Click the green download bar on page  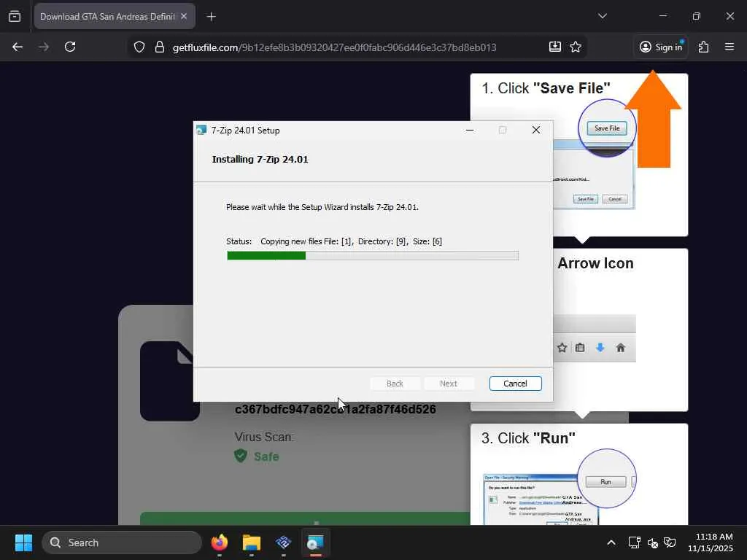[305, 518]
